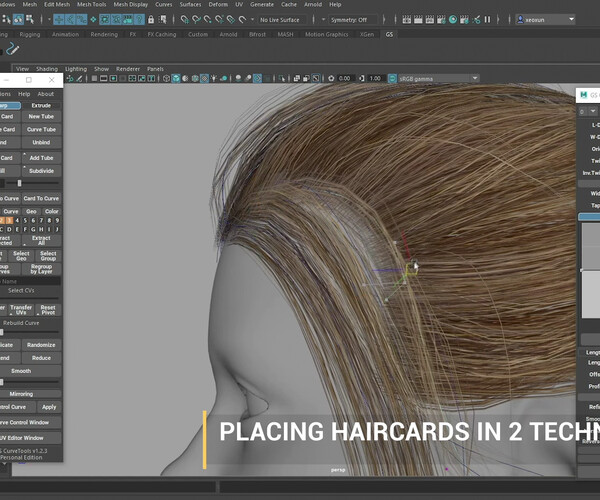Expand the selection mask dropdown arrow
Viewport: 600px width, 500px height.
coord(49,20)
